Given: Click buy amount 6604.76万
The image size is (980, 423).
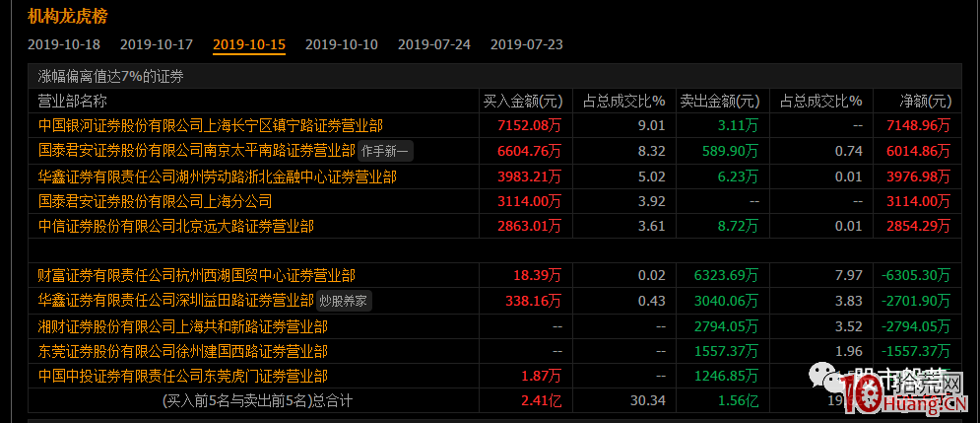Looking at the screenshot, I should (530, 152).
